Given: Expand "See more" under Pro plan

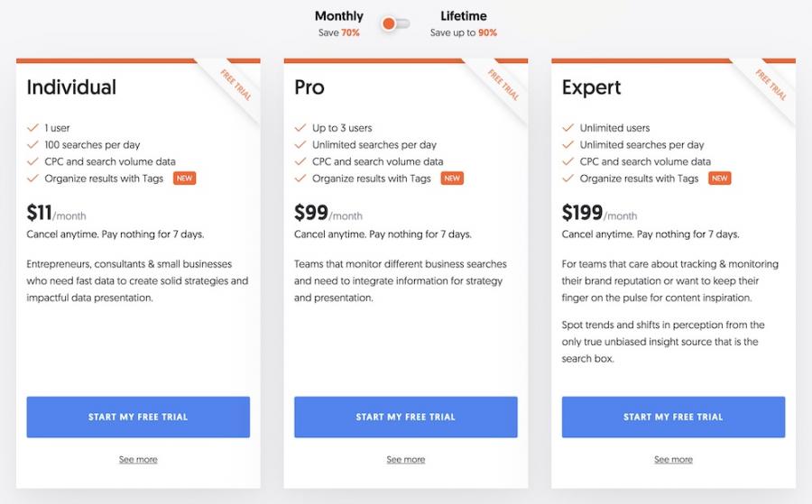Looking at the screenshot, I should click(x=406, y=460).
